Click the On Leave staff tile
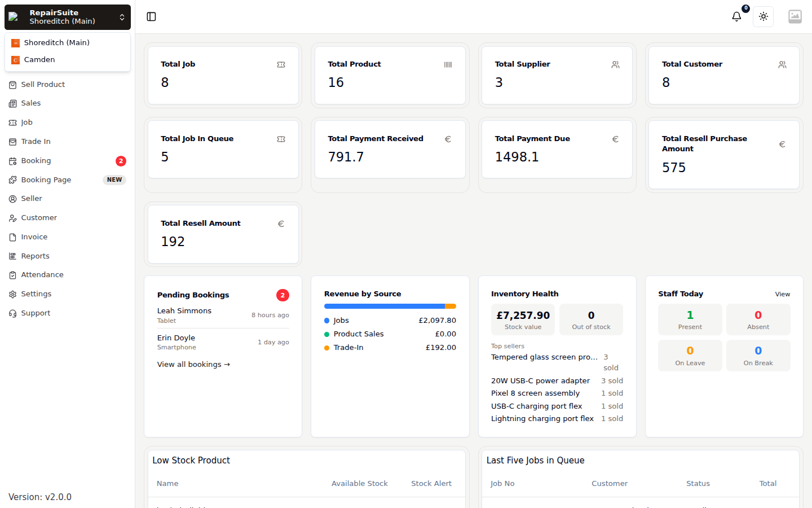 pos(690,356)
